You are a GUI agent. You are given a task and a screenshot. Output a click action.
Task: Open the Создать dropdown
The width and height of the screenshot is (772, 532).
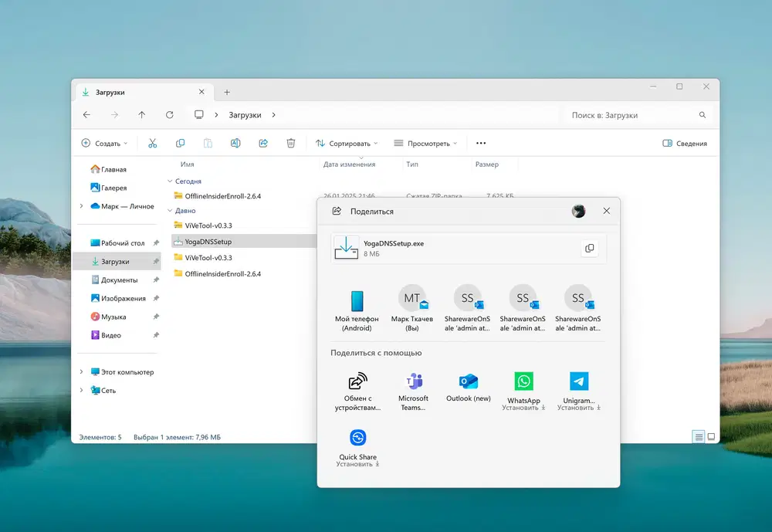click(x=104, y=144)
